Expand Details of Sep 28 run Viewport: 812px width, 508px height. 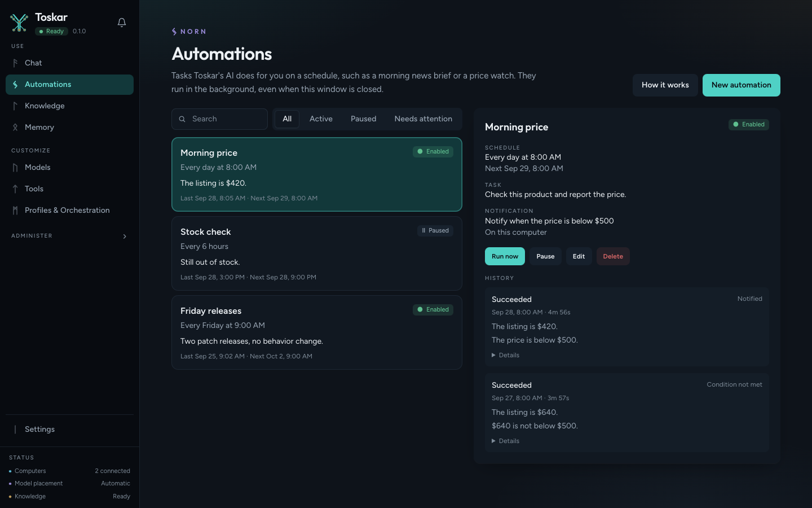pyautogui.click(x=506, y=355)
